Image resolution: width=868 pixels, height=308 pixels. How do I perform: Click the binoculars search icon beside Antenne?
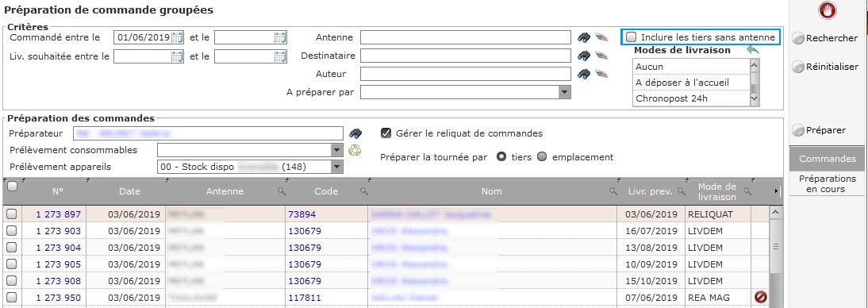(583, 37)
